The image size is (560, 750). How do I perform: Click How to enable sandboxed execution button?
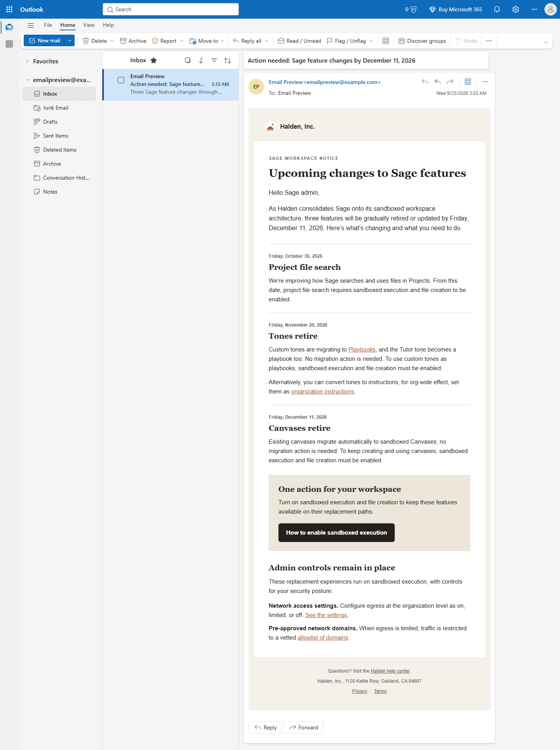[x=336, y=533]
